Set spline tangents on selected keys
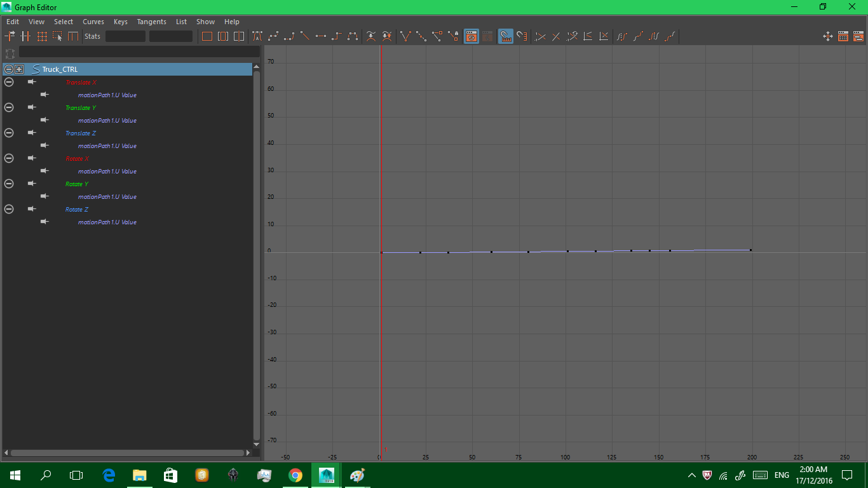This screenshot has width=868, height=488. pyautogui.click(x=273, y=36)
